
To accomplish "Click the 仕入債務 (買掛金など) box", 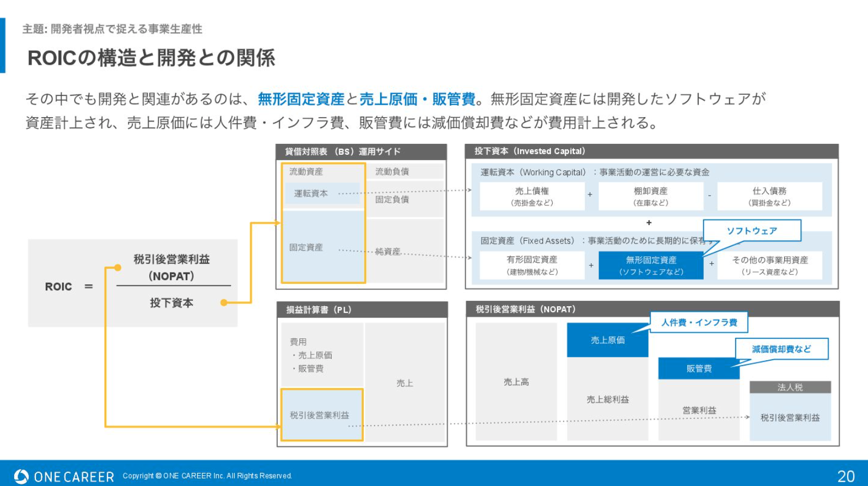I will tap(769, 196).
